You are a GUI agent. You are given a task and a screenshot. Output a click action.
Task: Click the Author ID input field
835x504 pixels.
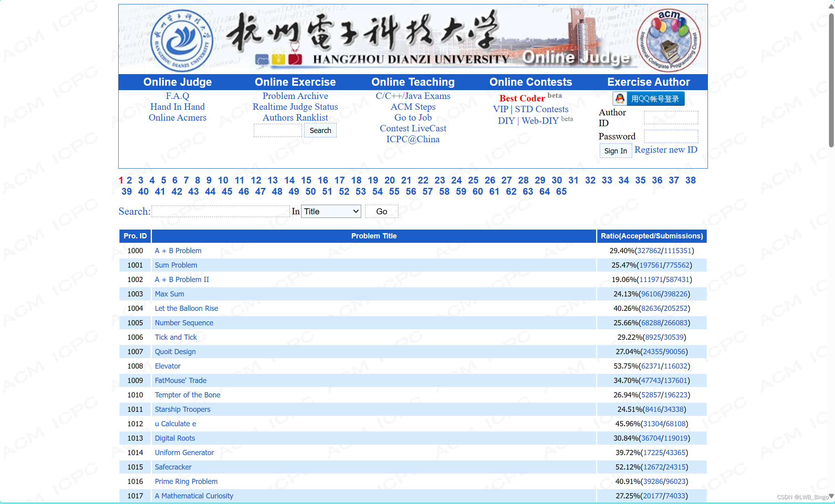(x=671, y=118)
